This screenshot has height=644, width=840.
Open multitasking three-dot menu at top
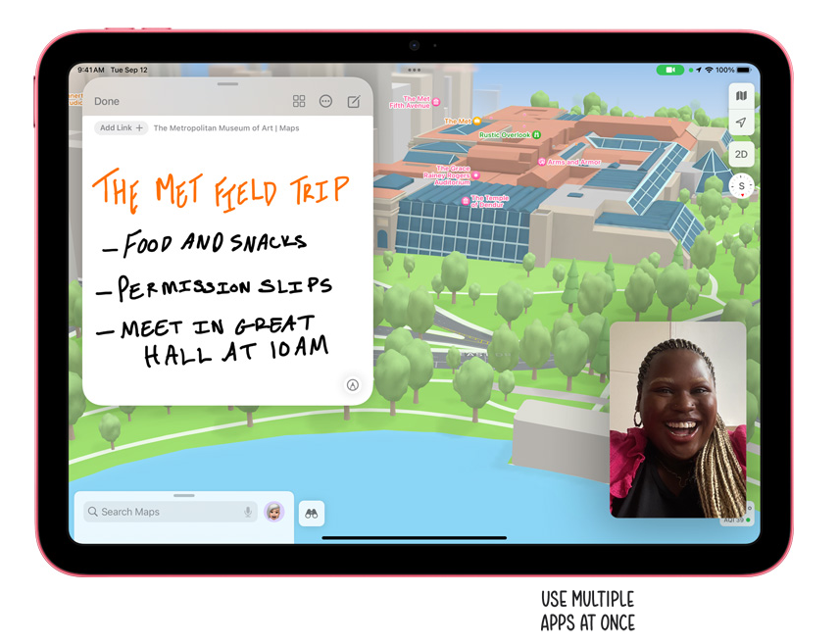[x=414, y=70]
